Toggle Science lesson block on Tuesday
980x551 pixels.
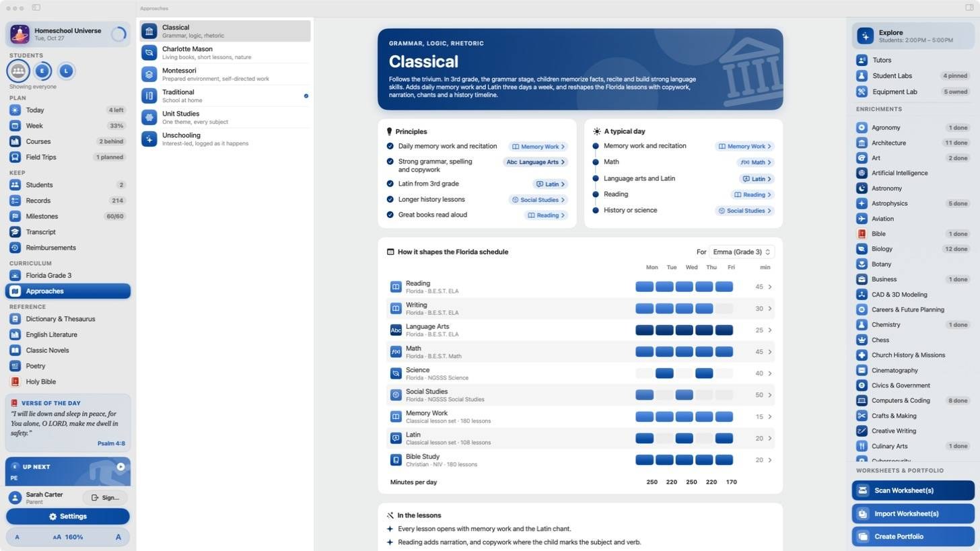(664, 373)
